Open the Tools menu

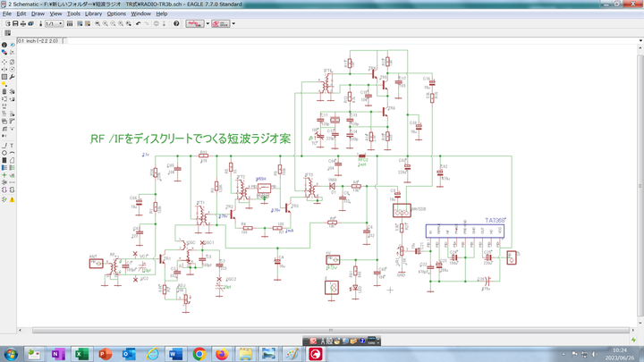(x=73, y=14)
